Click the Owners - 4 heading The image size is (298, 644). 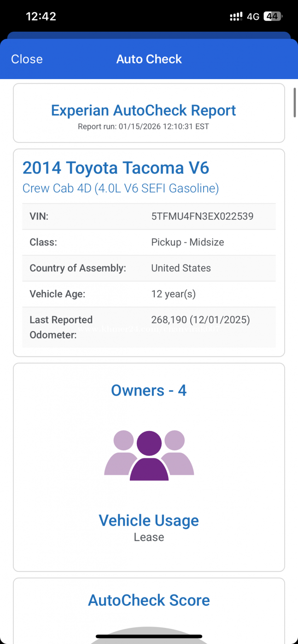tap(149, 391)
